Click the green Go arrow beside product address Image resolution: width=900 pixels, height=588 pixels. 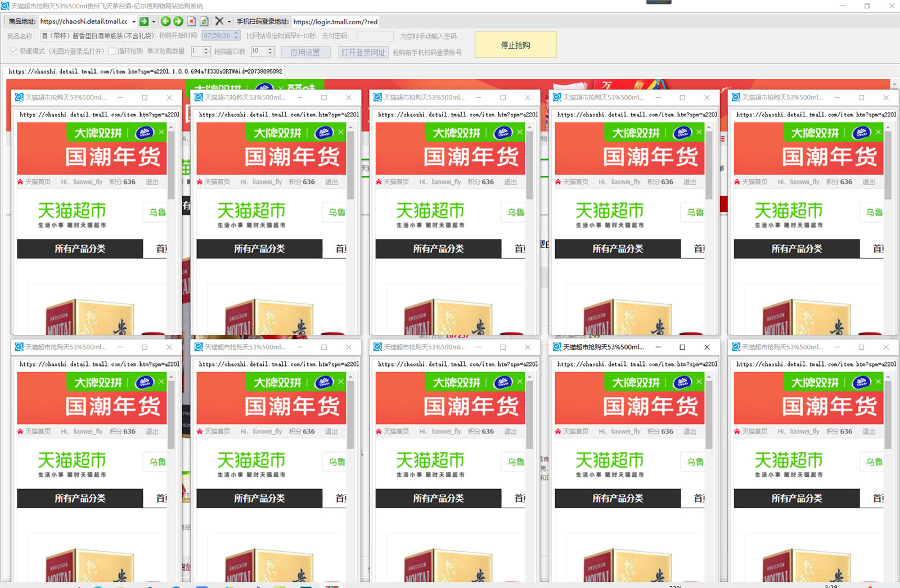coord(144,21)
